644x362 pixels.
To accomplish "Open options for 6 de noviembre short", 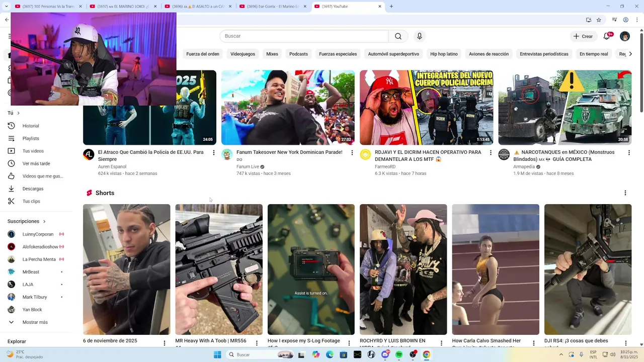I will [x=164, y=343].
